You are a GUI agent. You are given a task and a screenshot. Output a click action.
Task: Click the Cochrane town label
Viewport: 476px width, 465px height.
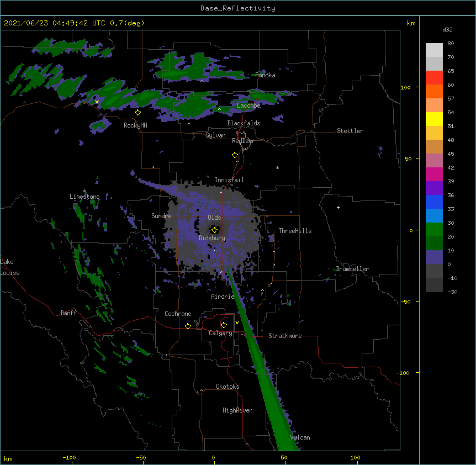tap(178, 314)
